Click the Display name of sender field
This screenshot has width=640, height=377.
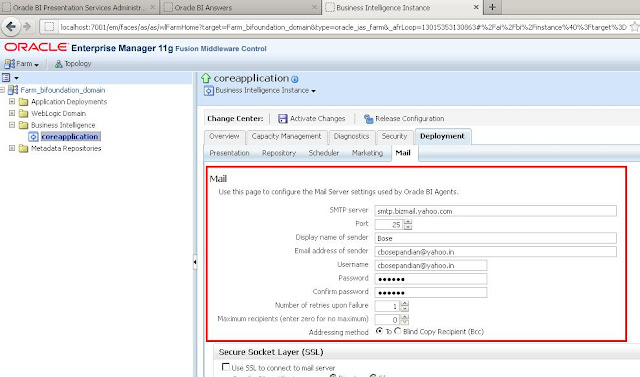pyautogui.click(x=496, y=238)
